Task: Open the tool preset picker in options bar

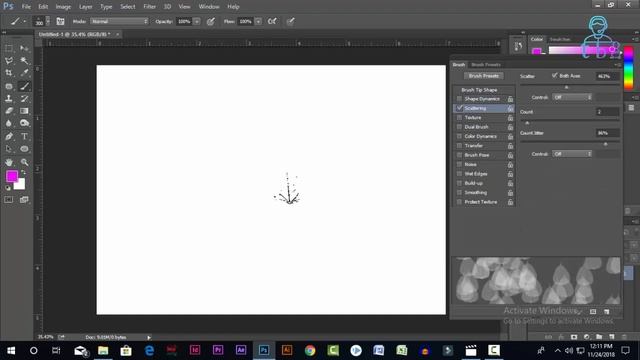Action: pyautogui.click(x=18, y=21)
